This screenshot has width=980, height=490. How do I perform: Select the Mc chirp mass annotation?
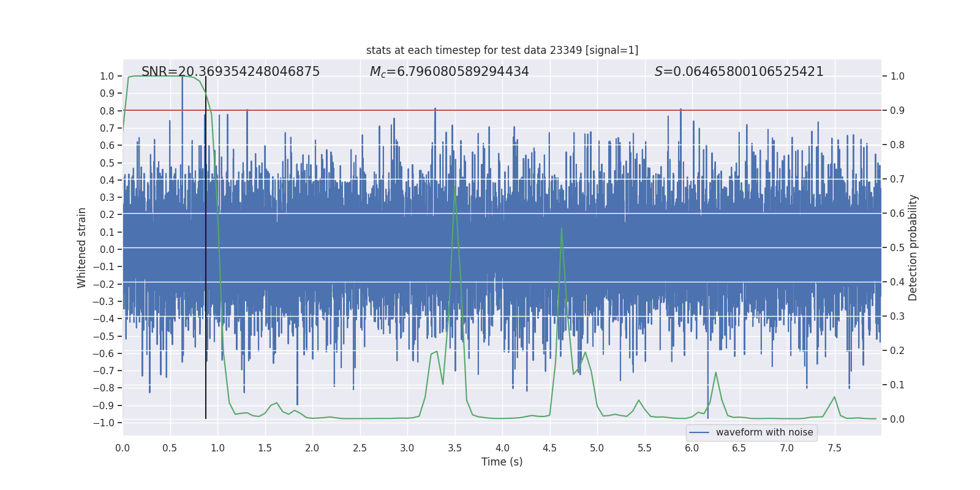(449, 72)
